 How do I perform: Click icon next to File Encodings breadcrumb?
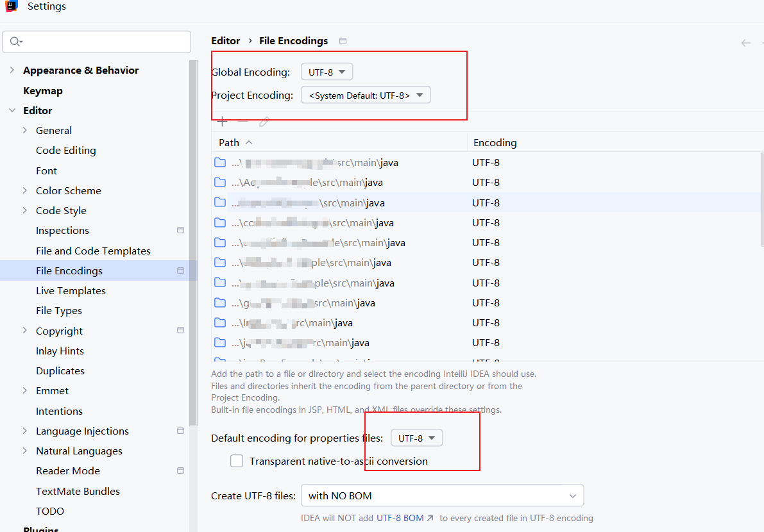[343, 41]
